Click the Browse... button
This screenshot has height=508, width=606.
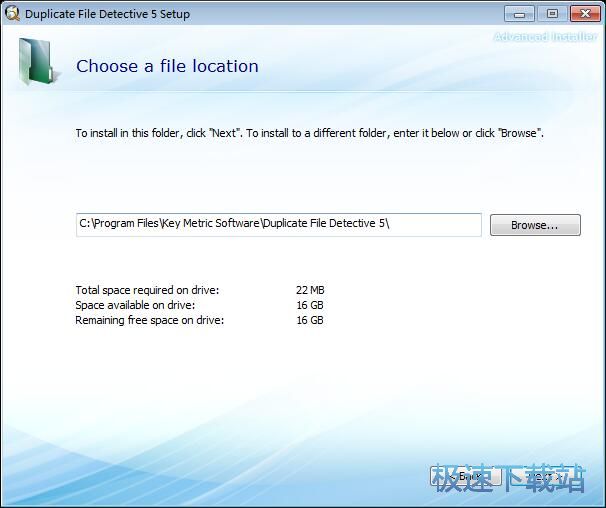535,225
